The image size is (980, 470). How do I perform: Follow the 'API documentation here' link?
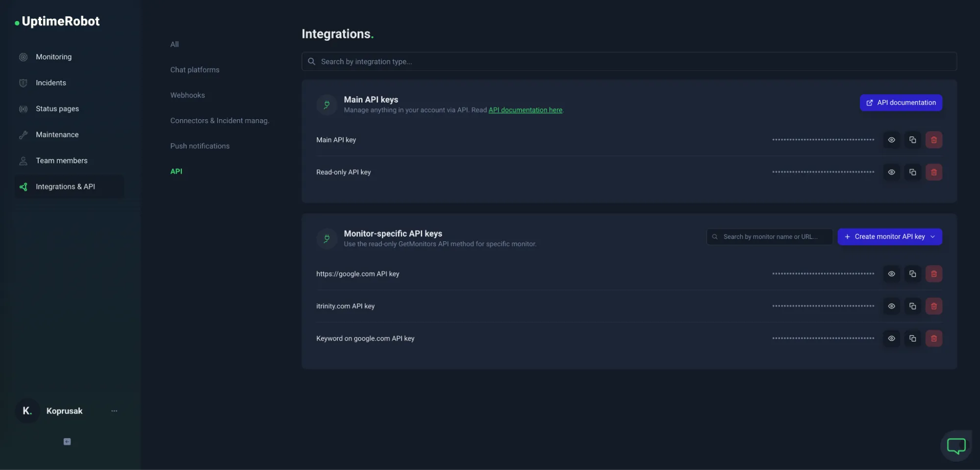pos(525,110)
